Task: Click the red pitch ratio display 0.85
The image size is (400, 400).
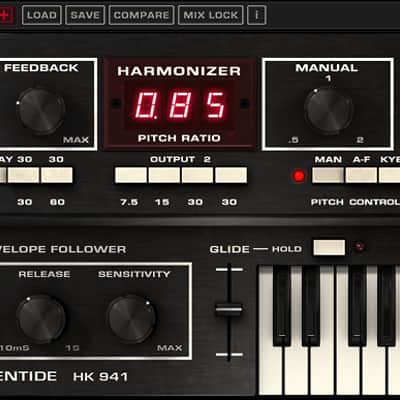Action: (x=180, y=105)
